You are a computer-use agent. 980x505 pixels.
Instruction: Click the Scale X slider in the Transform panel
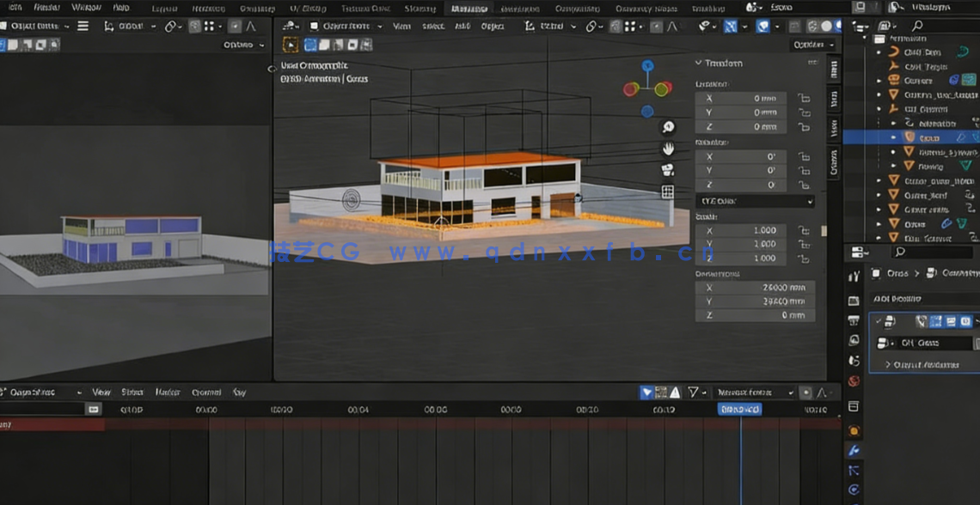(741, 230)
